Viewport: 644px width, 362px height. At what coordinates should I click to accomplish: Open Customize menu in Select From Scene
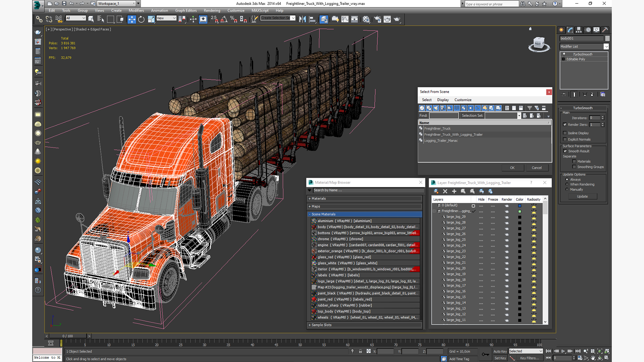[x=463, y=100]
